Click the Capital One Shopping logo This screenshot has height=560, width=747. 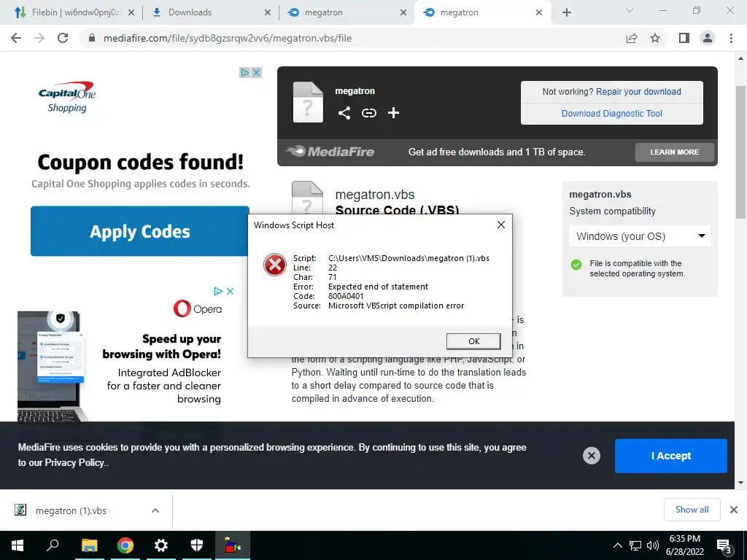(67, 97)
